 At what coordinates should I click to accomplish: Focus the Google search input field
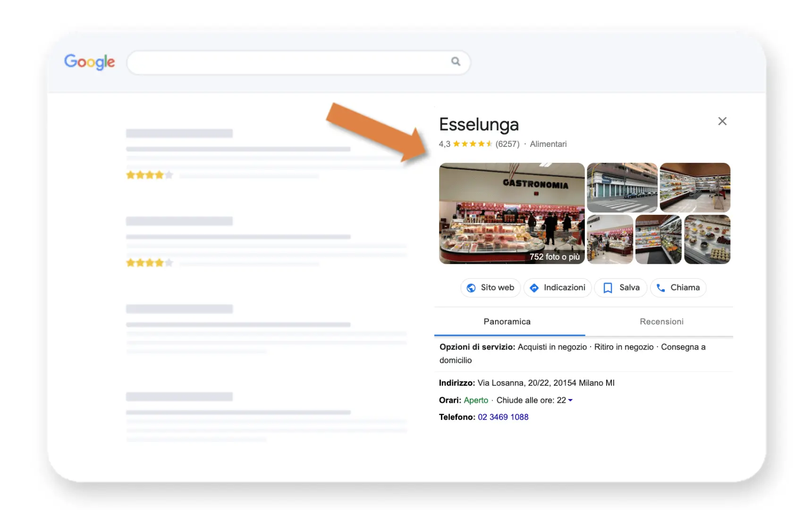click(x=298, y=62)
